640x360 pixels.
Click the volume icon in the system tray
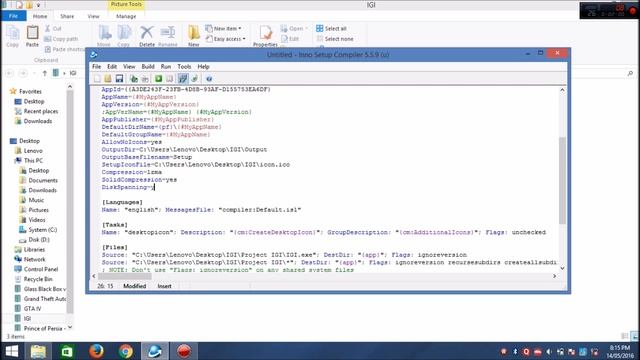coord(549,351)
